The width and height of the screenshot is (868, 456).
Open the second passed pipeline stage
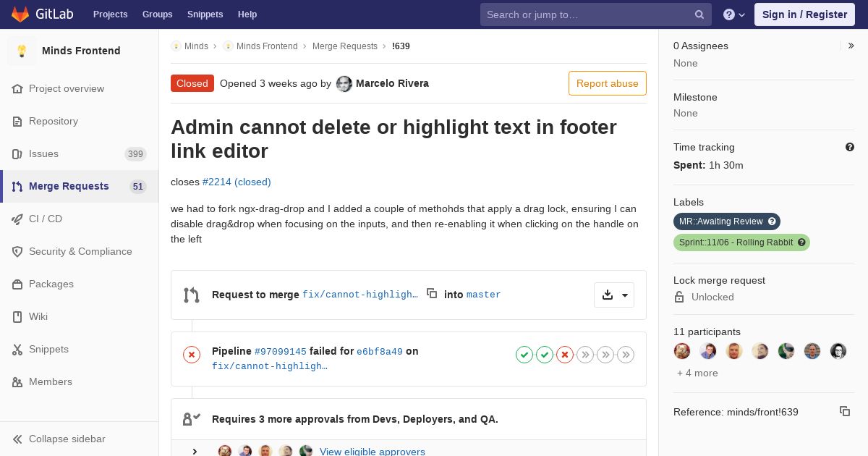(545, 355)
